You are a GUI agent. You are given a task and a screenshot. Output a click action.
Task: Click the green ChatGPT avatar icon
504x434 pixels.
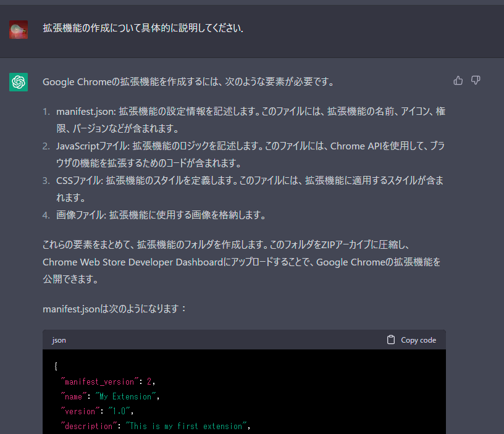[x=18, y=80]
